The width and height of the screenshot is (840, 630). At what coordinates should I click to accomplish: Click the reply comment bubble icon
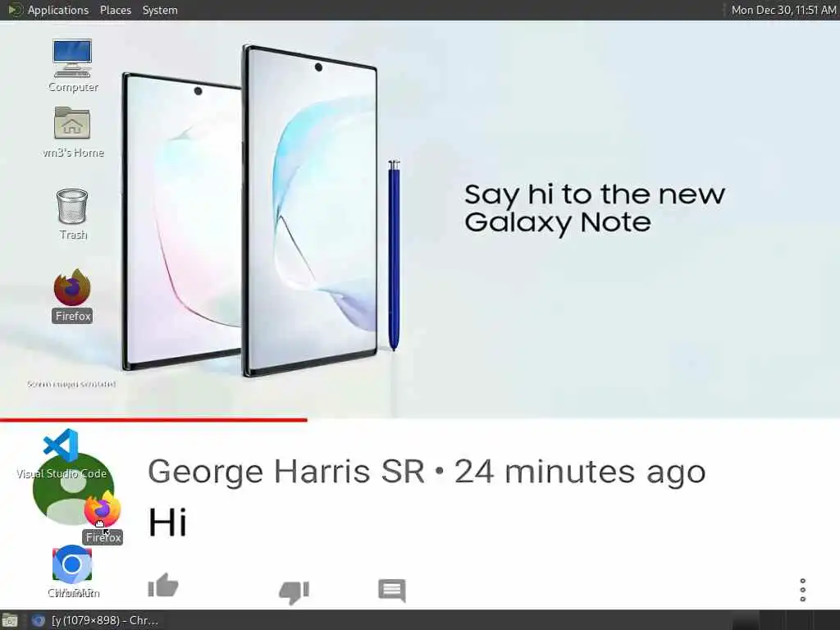coord(392,591)
